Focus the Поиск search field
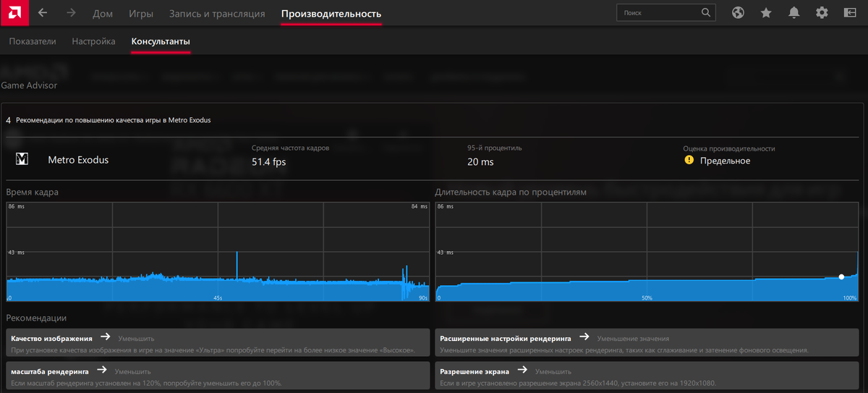Screen dimensions: 868x393 666,13
